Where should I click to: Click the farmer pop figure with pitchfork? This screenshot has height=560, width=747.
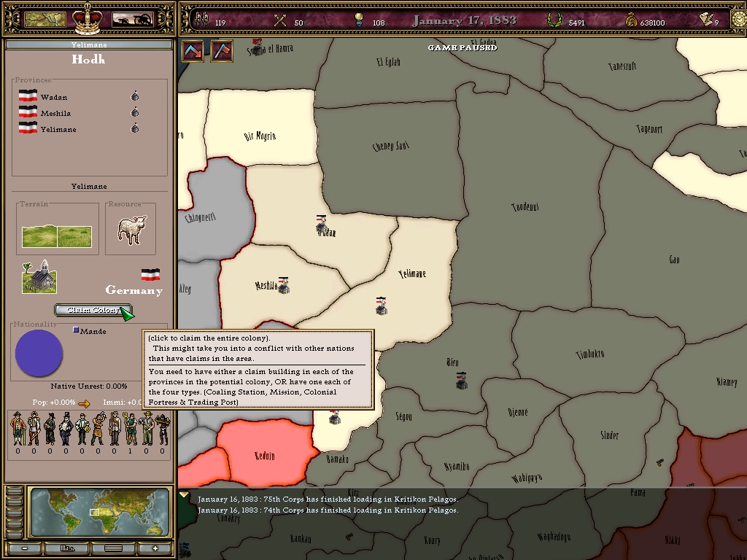(x=130, y=428)
